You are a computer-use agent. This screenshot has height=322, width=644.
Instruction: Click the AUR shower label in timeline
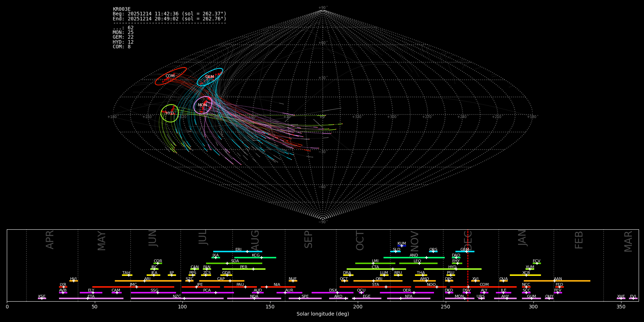pos(289,291)
